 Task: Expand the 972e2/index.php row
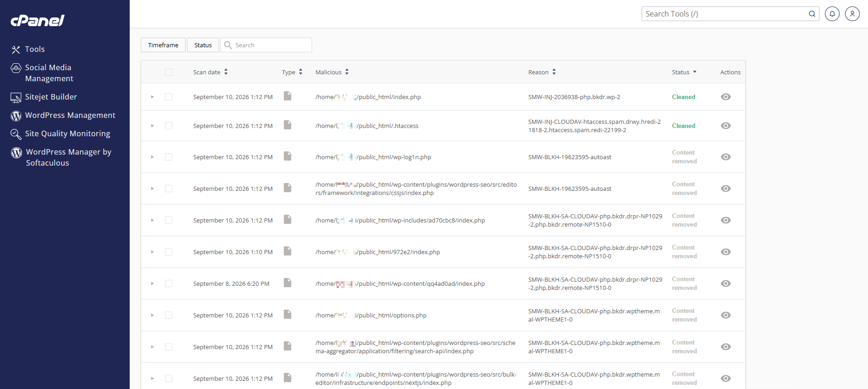pos(152,252)
